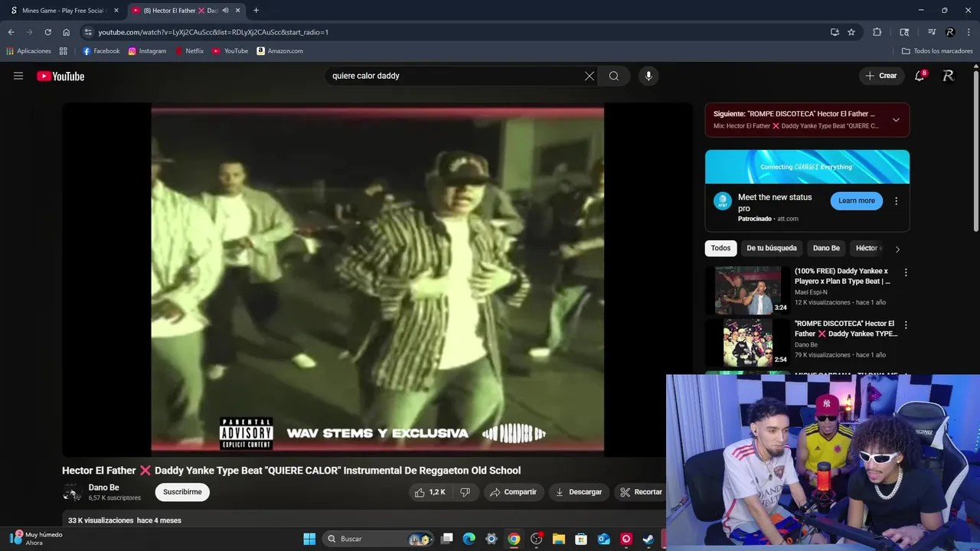This screenshot has width=980, height=551.
Task: Close the Hector El Father tab
Action: 238,11
